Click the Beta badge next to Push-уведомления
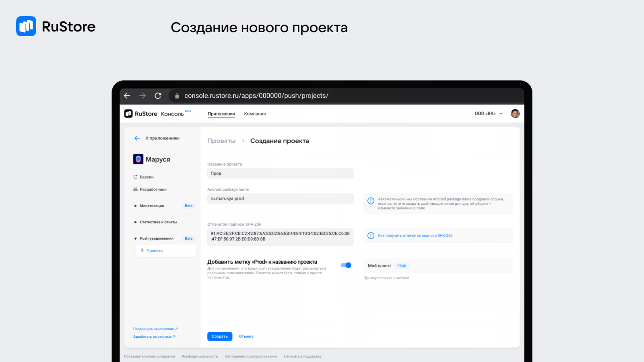 189,239
